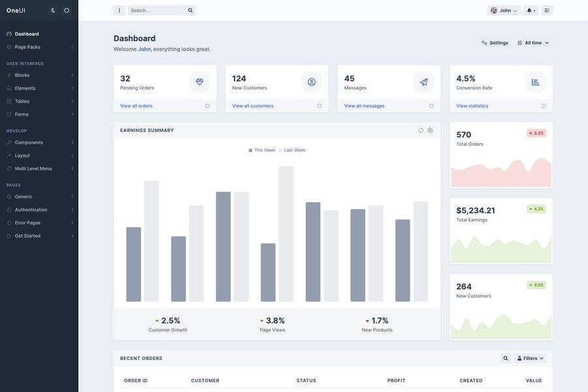Open the John user dropdown
The width and height of the screenshot is (588, 392).
click(x=502, y=9)
